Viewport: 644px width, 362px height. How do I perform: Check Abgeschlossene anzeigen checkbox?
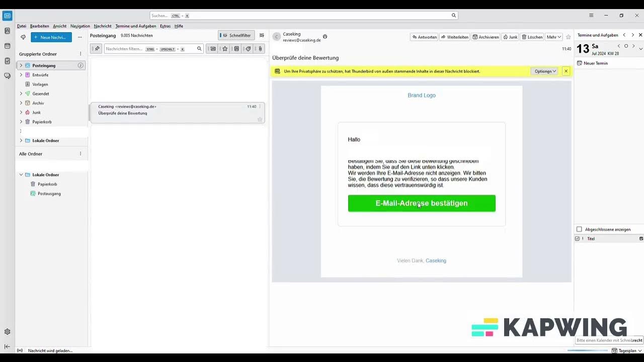[579, 229]
